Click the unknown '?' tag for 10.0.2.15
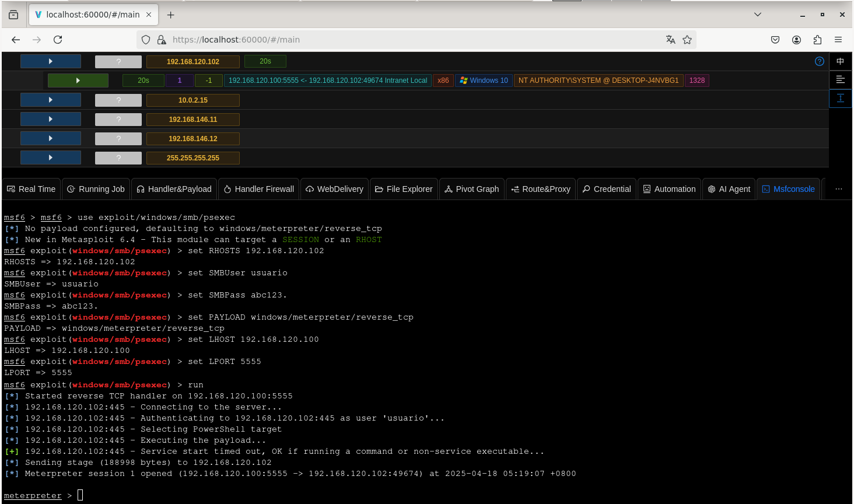 [118, 100]
